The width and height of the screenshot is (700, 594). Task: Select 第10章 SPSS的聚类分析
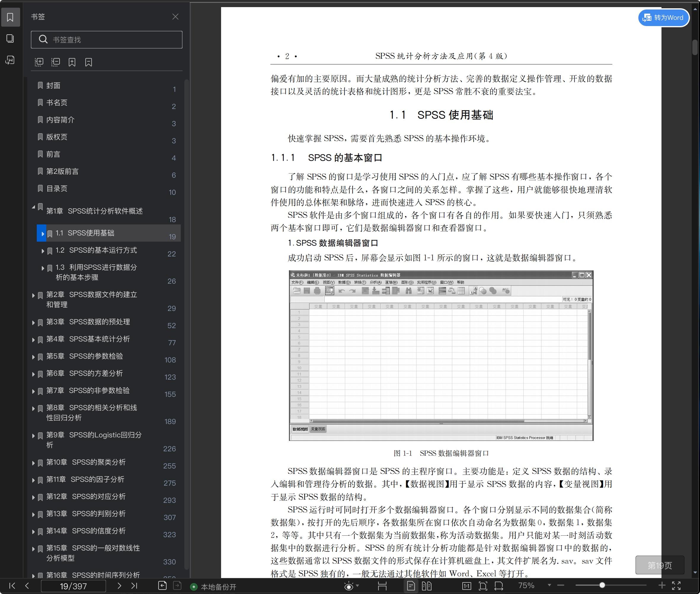(x=86, y=462)
